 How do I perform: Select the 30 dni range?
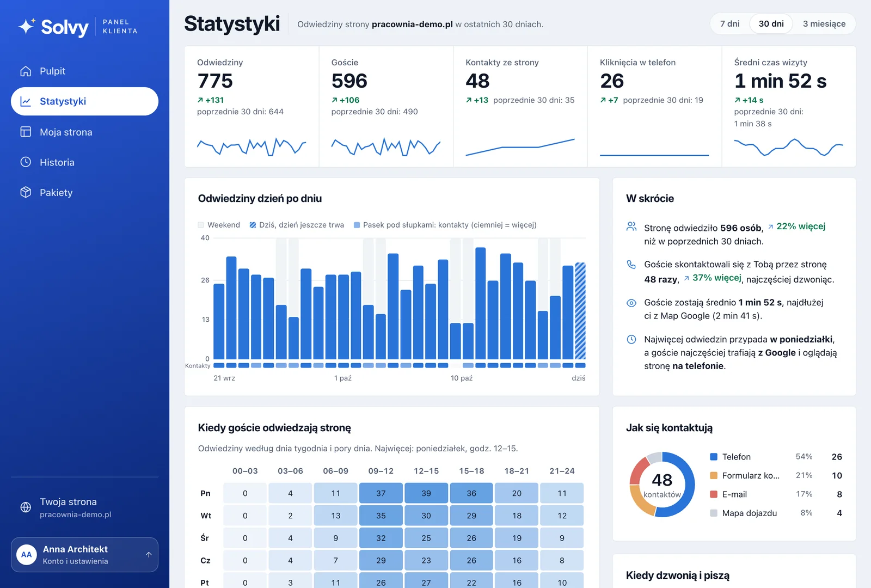[771, 24]
